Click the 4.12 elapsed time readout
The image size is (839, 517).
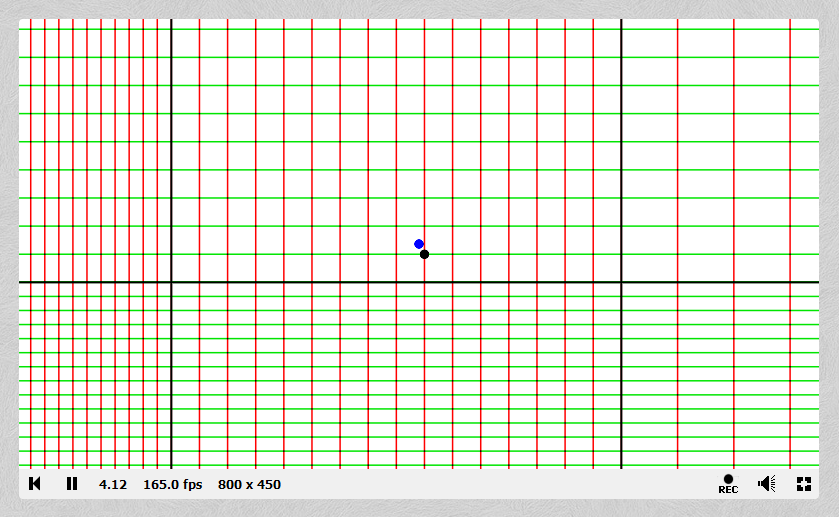[x=113, y=485]
